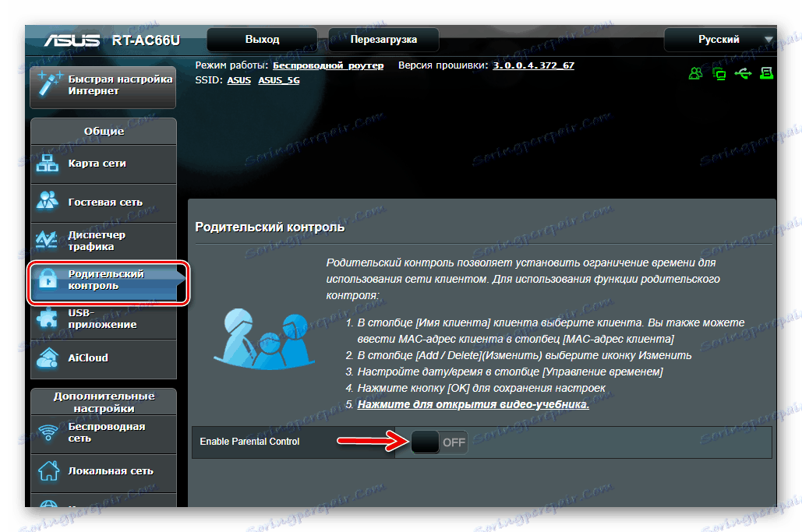Image resolution: width=802 pixels, height=532 pixels.
Task: Click the RT-AC66U model name
Action: [146, 41]
